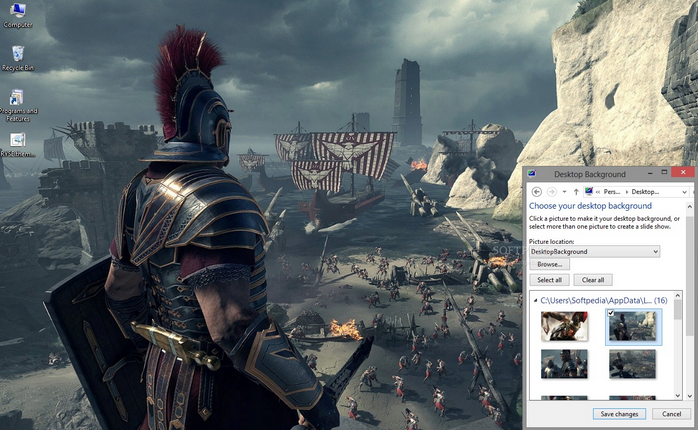This screenshot has width=698, height=430.
Task: Go back with the Back arrow button
Action: (x=537, y=192)
